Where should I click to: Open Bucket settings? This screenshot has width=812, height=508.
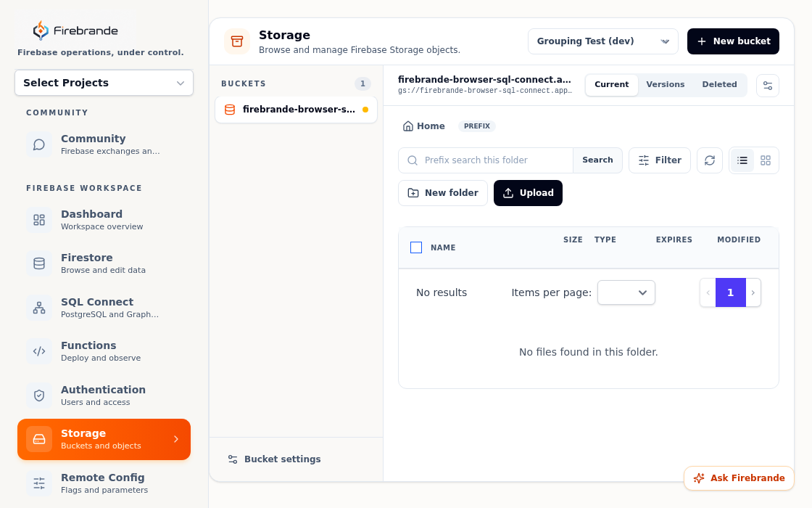pyautogui.click(x=275, y=459)
